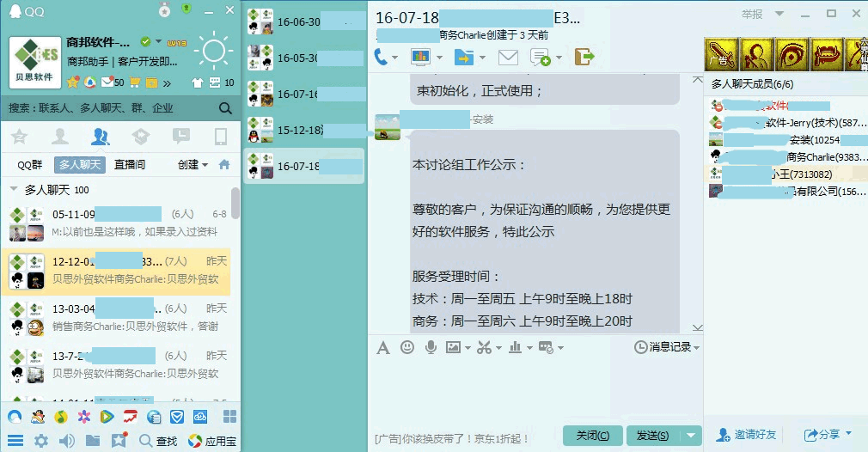Click the 举报 report link
Image resolution: width=868 pixels, height=452 pixels.
coord(752,14)
